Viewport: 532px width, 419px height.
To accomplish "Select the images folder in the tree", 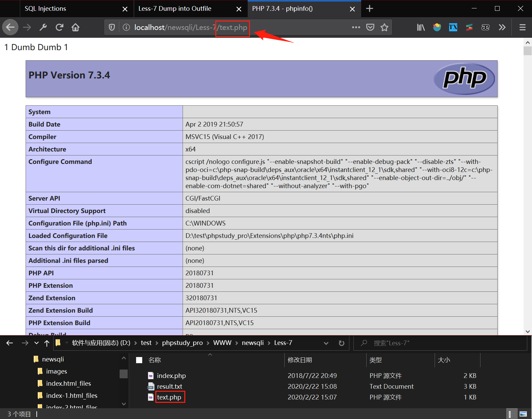I will 56,371.
